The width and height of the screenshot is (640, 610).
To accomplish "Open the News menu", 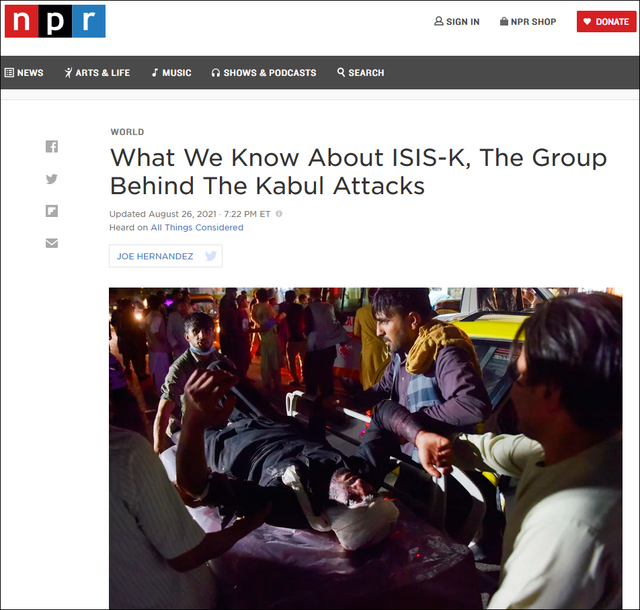I will [x=24, y=73].
